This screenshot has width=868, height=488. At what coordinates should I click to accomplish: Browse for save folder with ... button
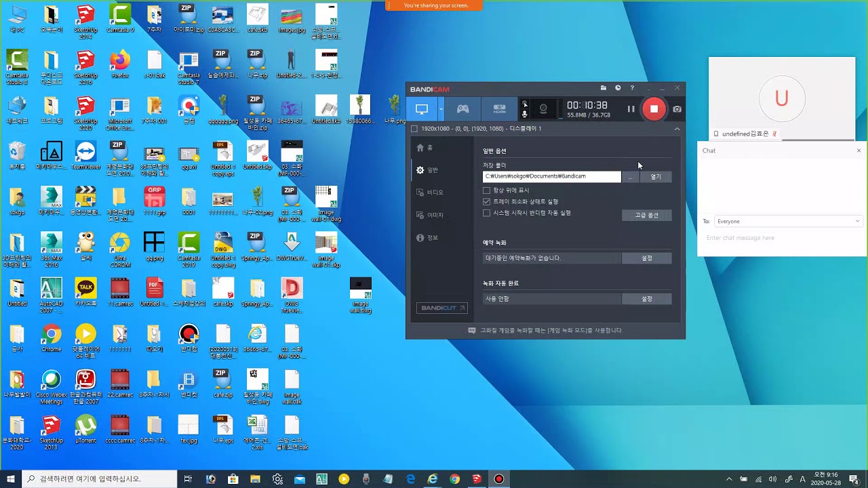click(630, 177)
